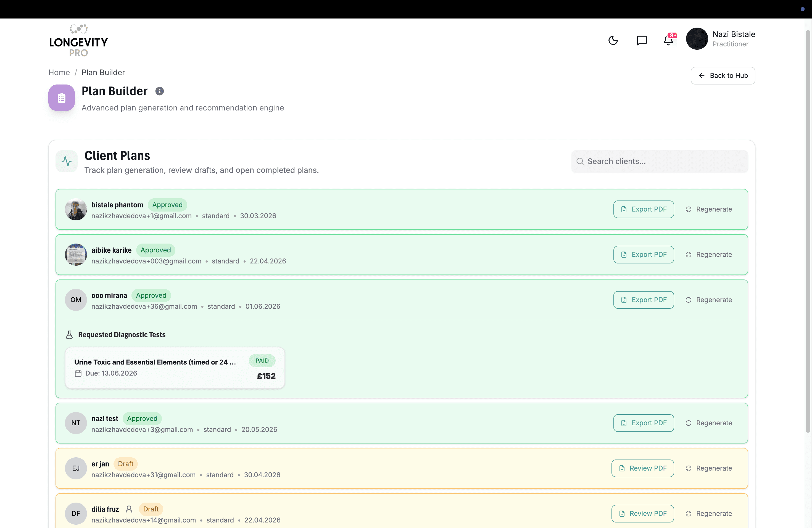Image resolution: width=812 pixels, height=528 pixels.
Task: Click email nazikzhavdedova+003@gmail.com
Action: pos(146,261)
